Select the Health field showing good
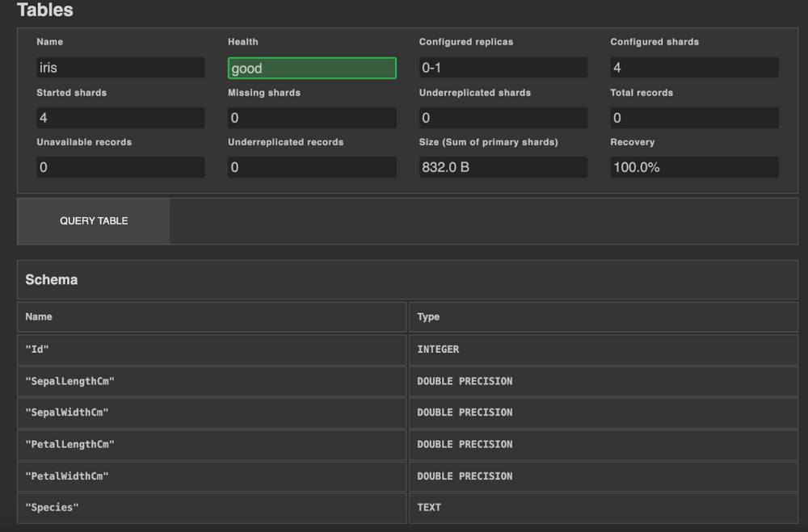The image size is (808, 532). 311,68
